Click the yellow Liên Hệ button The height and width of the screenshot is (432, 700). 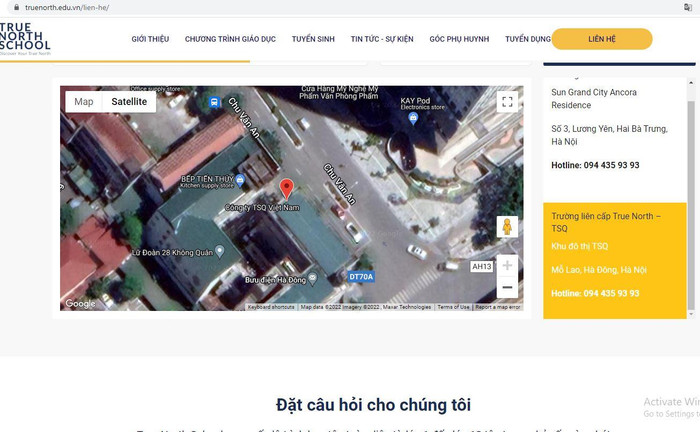tap(602, 39)
